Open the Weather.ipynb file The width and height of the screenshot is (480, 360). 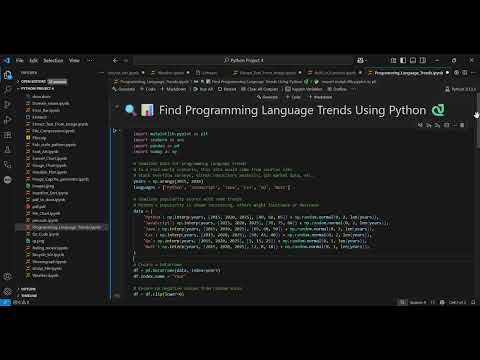45,276
